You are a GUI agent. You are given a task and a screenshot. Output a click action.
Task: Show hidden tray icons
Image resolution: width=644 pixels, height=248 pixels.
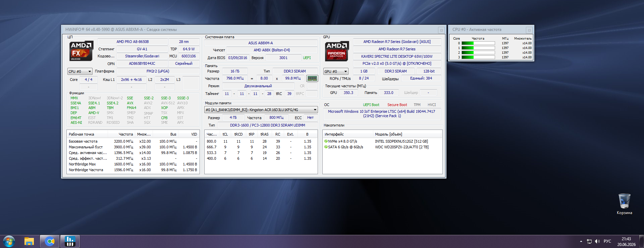(581, 241)
